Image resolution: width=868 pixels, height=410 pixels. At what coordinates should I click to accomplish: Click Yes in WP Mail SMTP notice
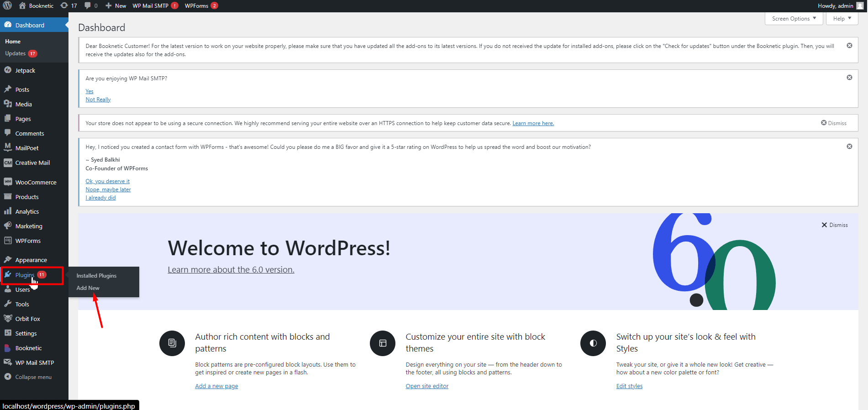pos(89,91)
